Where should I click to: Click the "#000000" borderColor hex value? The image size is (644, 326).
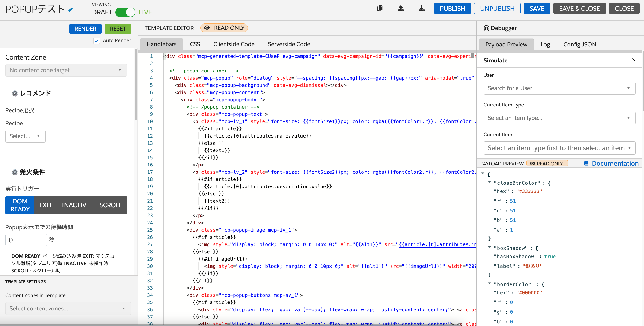coord(529,293)
